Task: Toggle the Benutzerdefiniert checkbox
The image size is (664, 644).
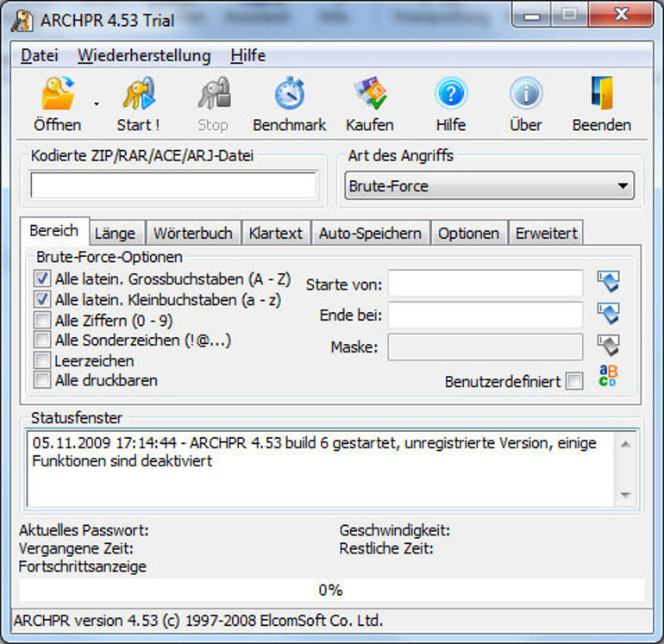Action: (574, 381)
